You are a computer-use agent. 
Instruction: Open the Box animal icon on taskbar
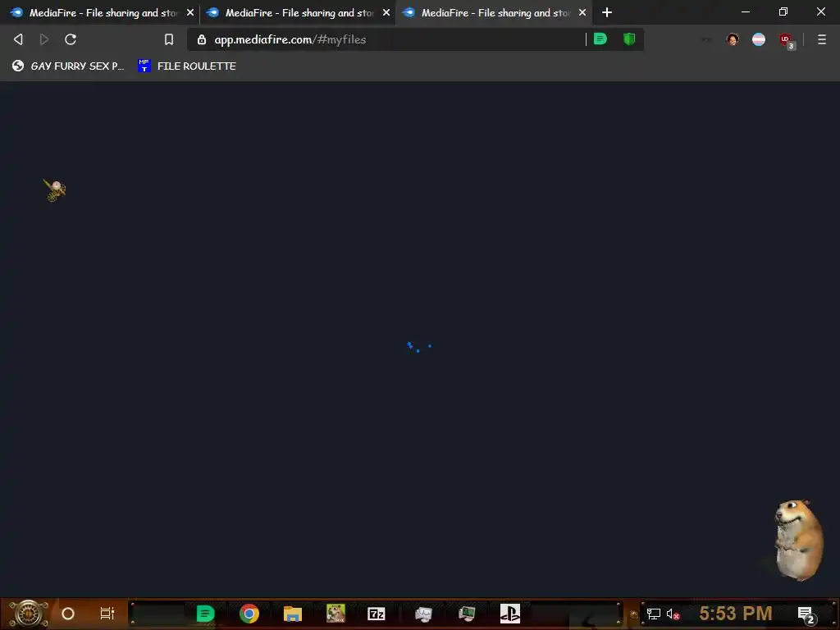(x=336, y=614)
